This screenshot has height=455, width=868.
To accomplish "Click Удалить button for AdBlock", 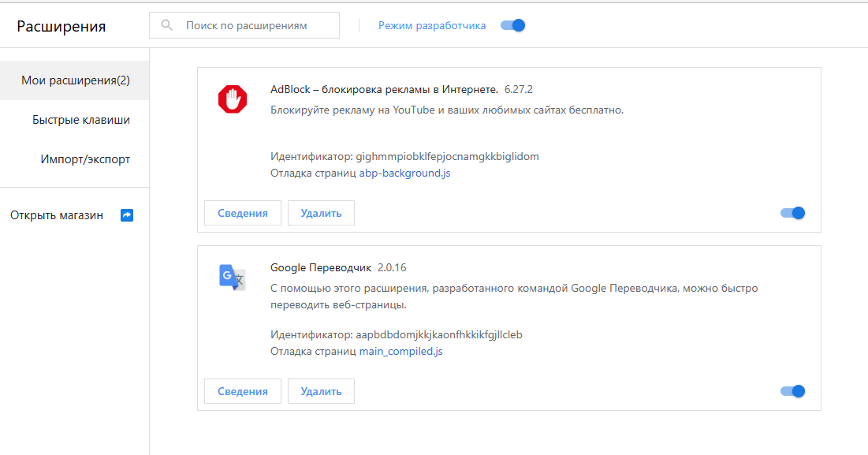I will (x=321, y=213).
